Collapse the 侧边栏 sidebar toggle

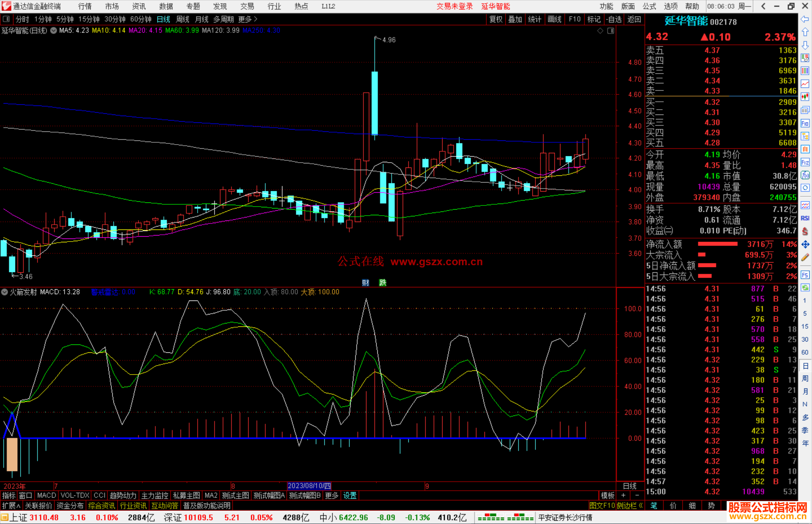630,506
